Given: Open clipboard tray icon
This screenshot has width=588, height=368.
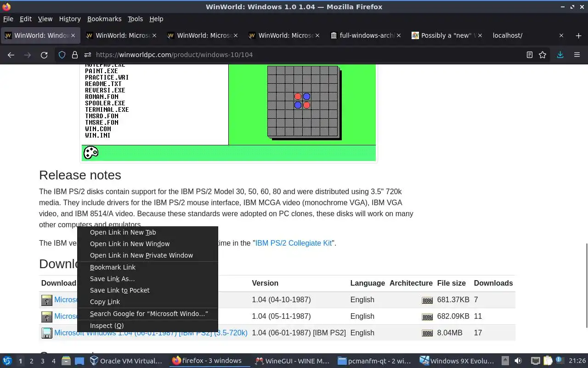Looking at the screenshot, I should click(x=548, y=361).
